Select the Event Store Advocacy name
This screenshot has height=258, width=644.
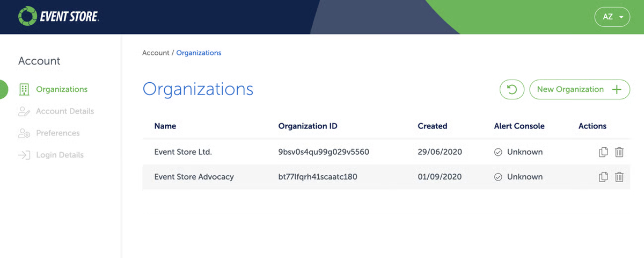click(x=194, y=176)
